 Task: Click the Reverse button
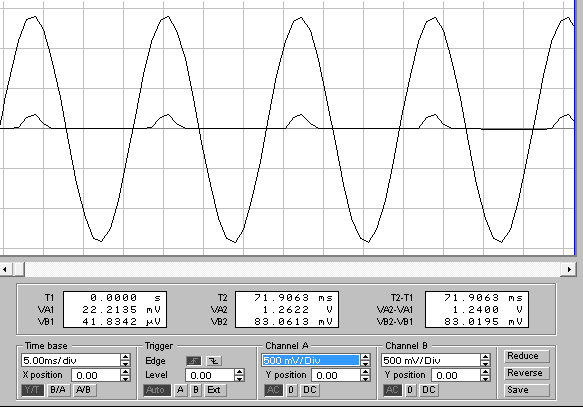click(x=527, y=373)
